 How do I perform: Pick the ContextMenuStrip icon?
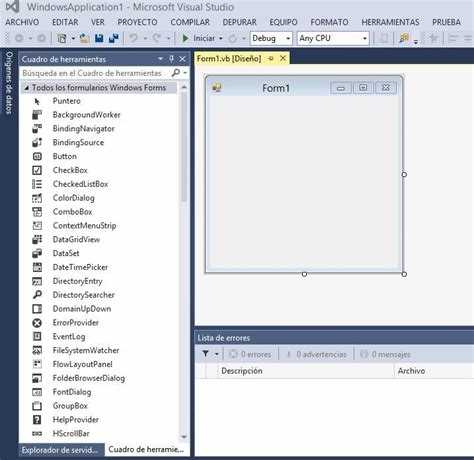click(37, 226)
